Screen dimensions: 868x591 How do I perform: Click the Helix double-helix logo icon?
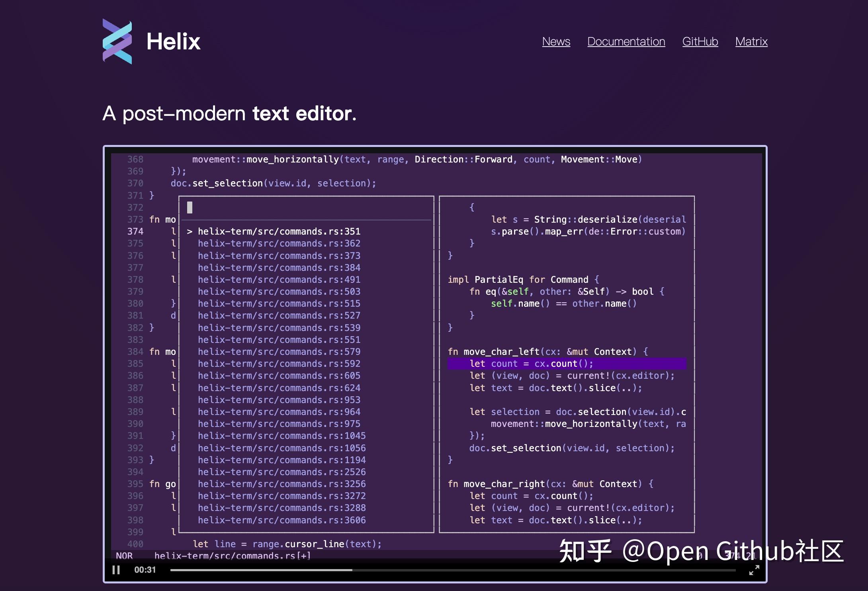click(x=117, y=41)
